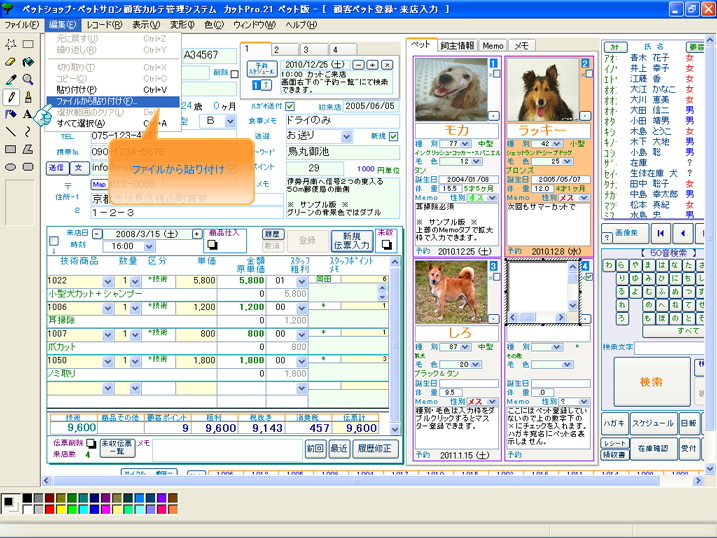Click the 履歴修正 button

point(375,448)
